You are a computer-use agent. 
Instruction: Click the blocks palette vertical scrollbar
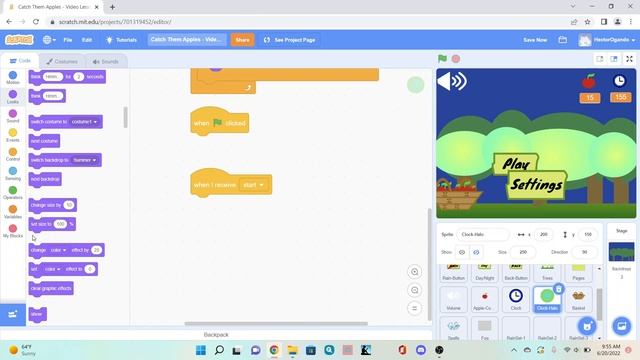(x=125, y=118)
